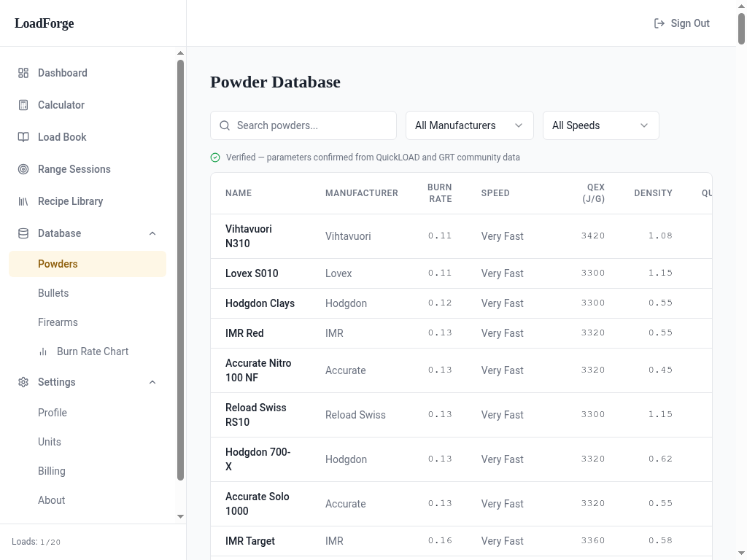Open Bullets database page

pos(88,293)
